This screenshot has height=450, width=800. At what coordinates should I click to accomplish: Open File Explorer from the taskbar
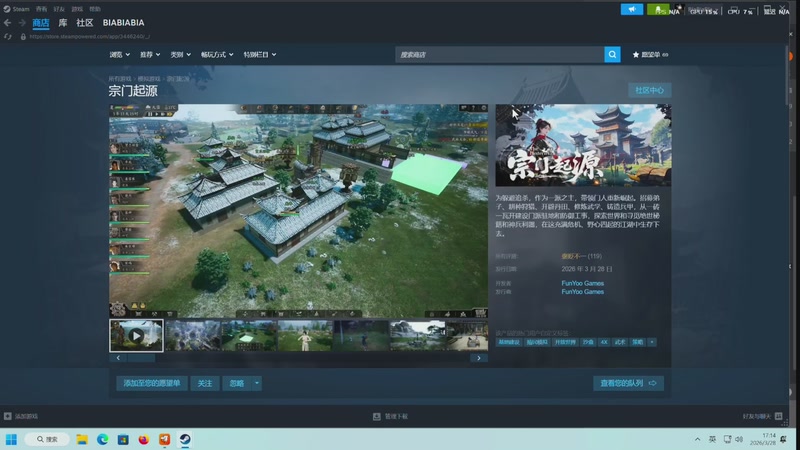coord(82,439)
